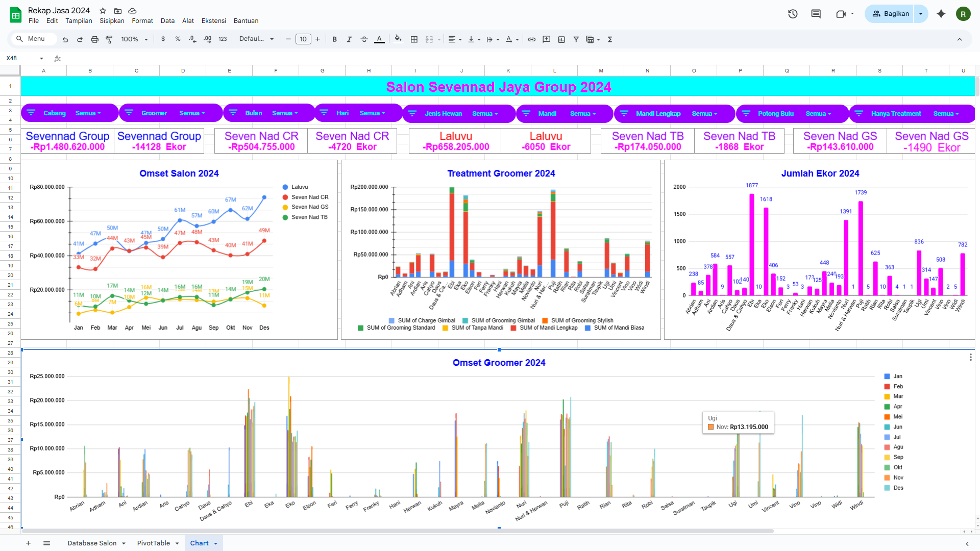Open the Cabang Semua filter dropdown
This screenshot has width=980, height=551.
[x=88, y=113]
